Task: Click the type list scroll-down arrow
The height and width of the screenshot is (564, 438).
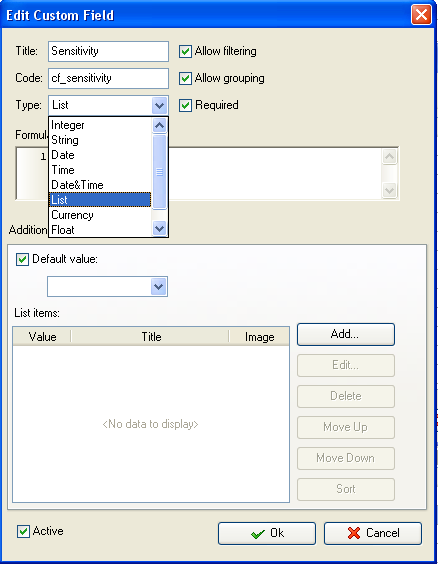Action: [x=159, y=228]
